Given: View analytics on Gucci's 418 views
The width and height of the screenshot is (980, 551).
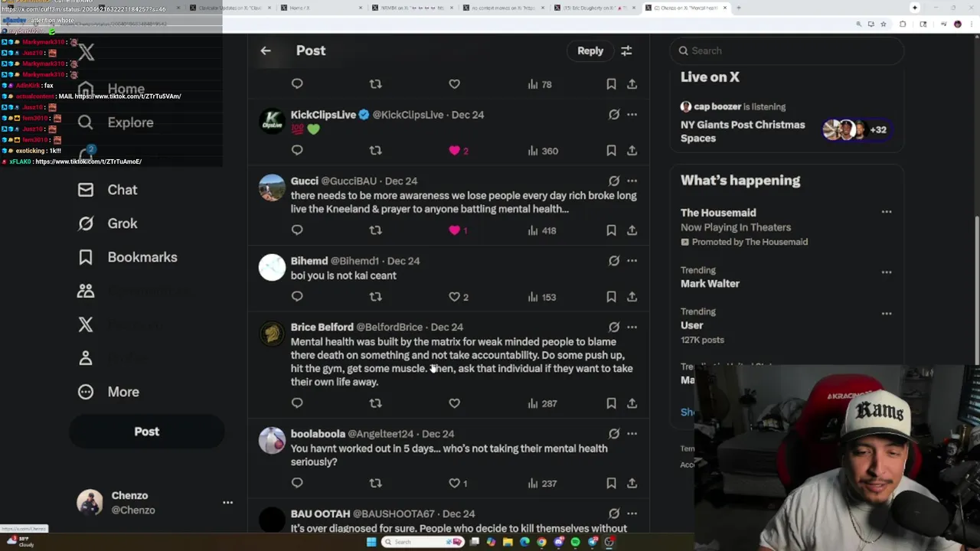Looking at the screenshot, I should [x=542, y=230].
